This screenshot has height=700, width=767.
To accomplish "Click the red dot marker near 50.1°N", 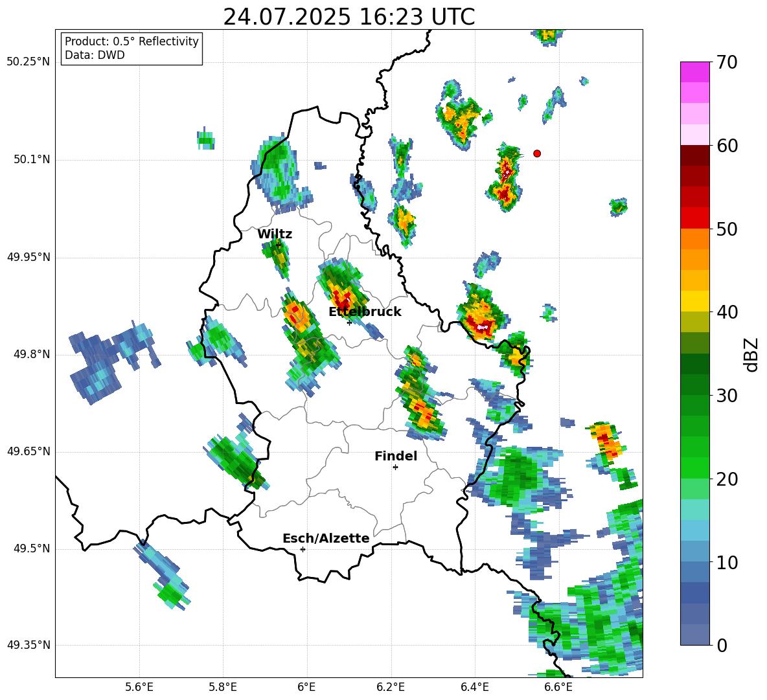I will click(x=537, y=153).
